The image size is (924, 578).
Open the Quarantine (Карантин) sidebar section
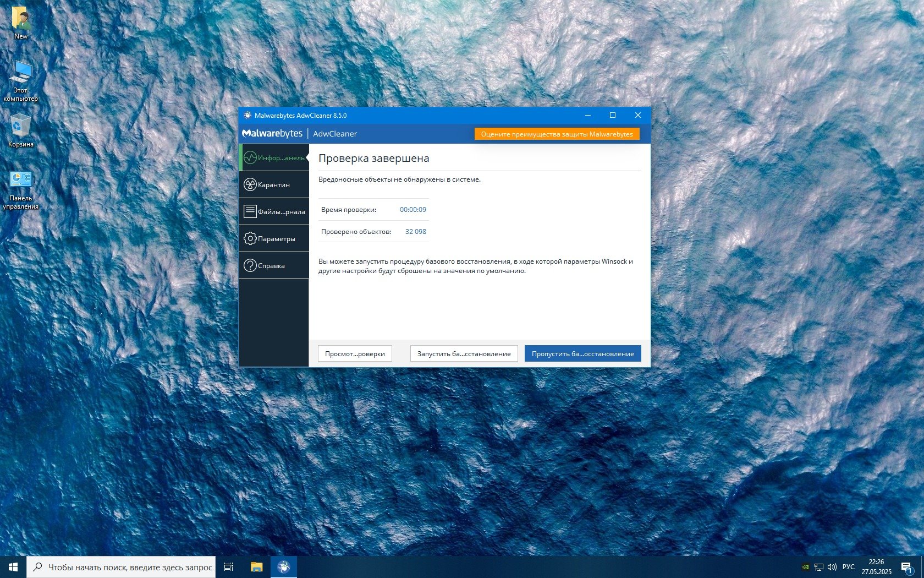[273, 184]
